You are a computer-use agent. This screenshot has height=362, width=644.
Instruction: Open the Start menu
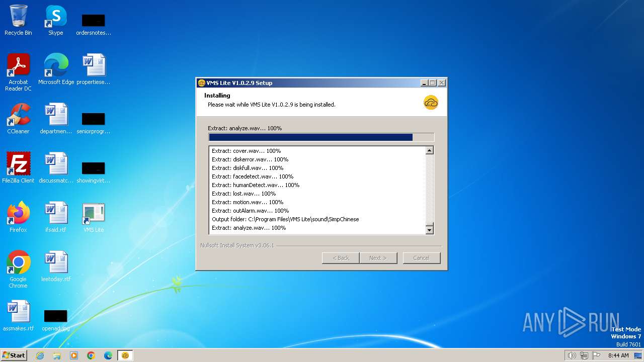(14, 355)
